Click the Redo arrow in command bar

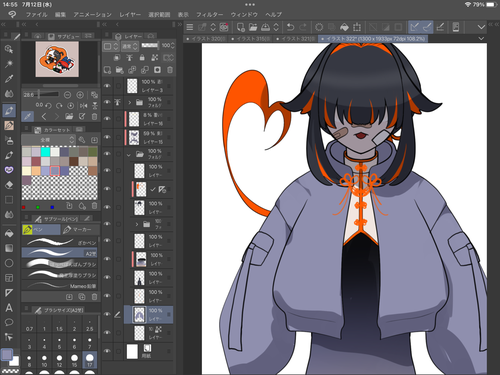[303, 27]
